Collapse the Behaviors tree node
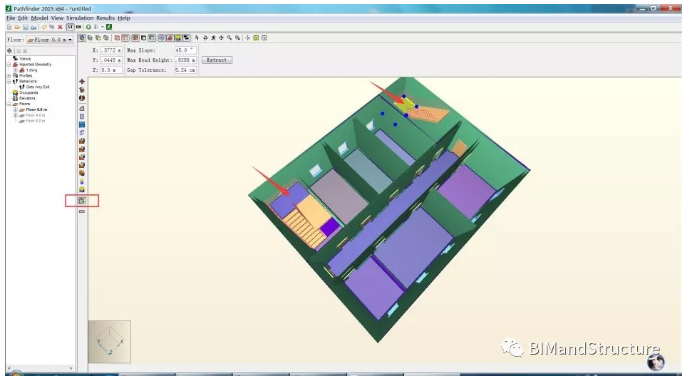This screenshot has width=690, height=379. pyautogui.click(x=9, y=81)
